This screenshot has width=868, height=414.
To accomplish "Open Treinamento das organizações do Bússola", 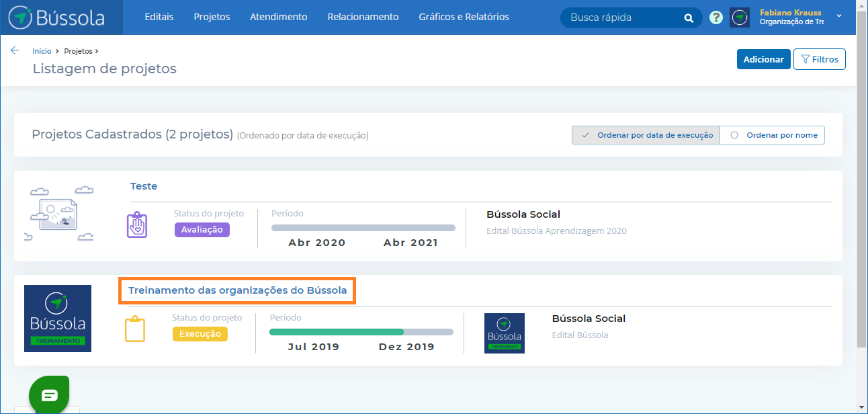I will [238, 290].
